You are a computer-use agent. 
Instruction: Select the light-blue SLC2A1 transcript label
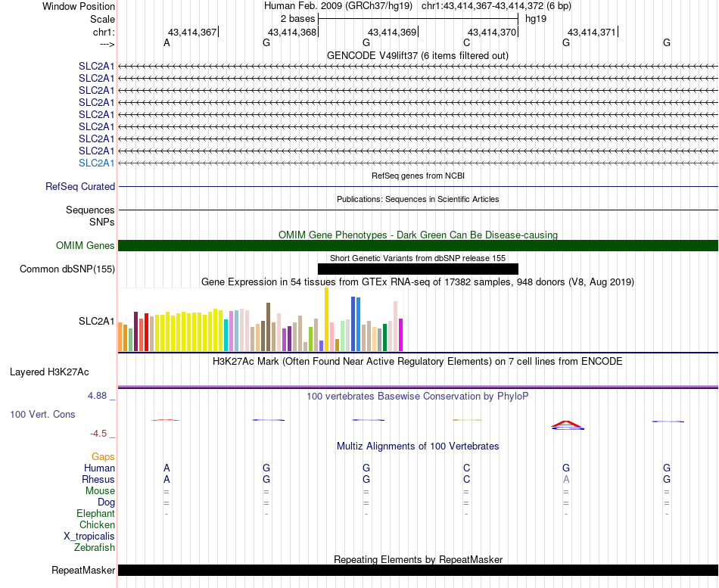[x=96, y=163]
